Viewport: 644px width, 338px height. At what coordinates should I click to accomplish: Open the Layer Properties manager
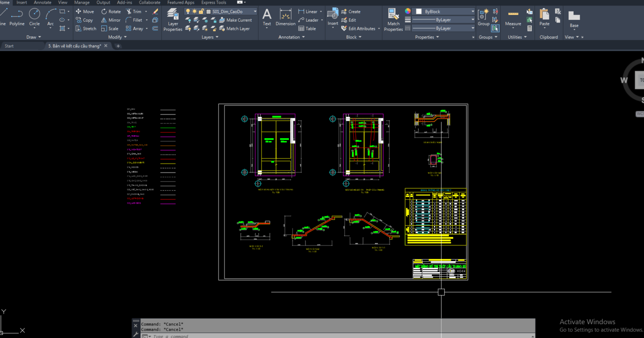point(173,19)
